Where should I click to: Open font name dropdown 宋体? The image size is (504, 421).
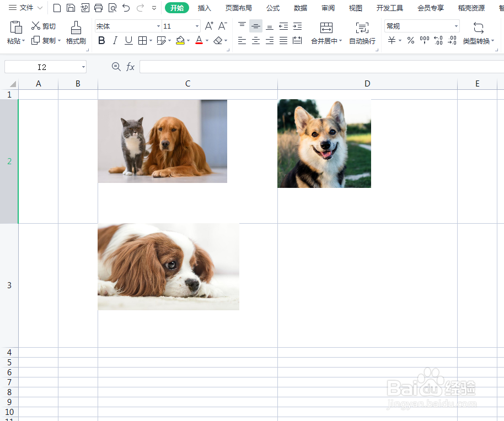tap(158, 26)
